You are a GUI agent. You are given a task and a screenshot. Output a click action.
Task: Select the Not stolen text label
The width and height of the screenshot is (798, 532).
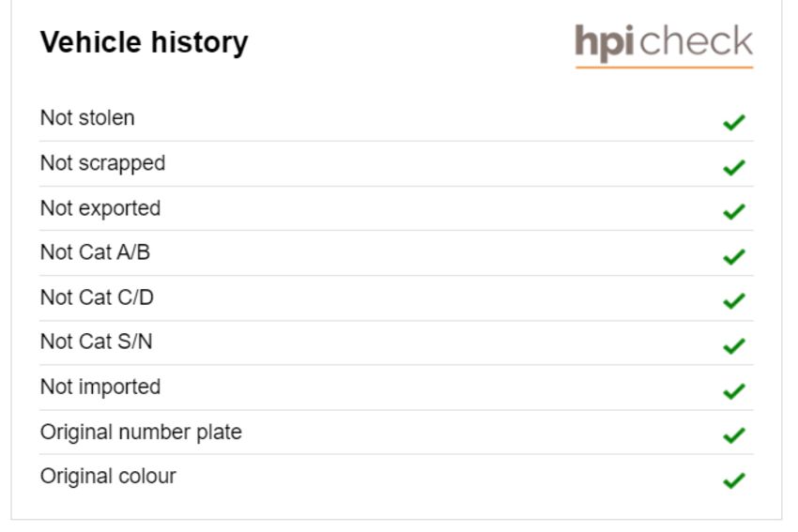click(x=87, y=118)
